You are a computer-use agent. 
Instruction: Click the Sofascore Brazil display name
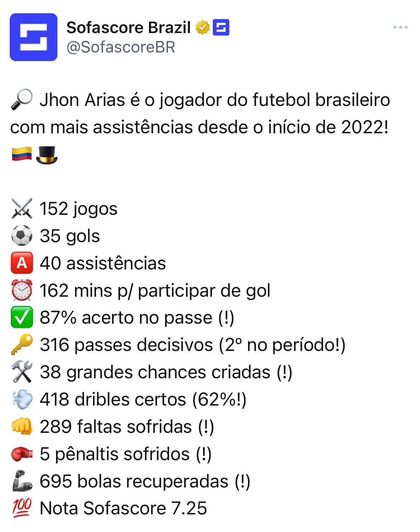(129, 28)
